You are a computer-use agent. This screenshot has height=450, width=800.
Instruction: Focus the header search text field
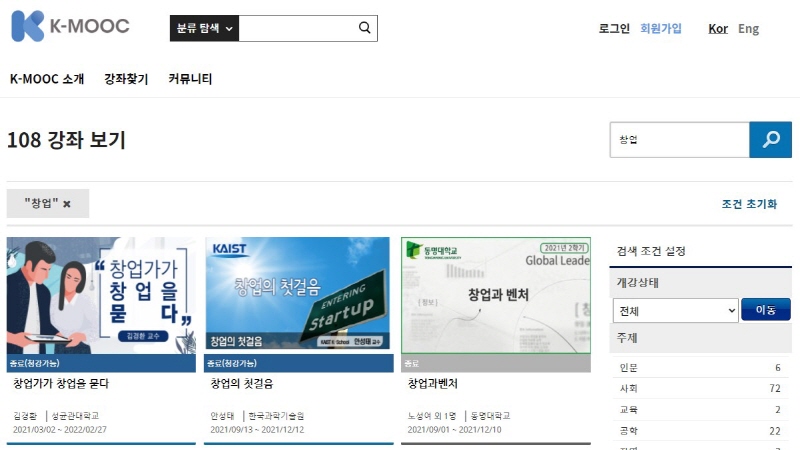(x=297, y=28)
